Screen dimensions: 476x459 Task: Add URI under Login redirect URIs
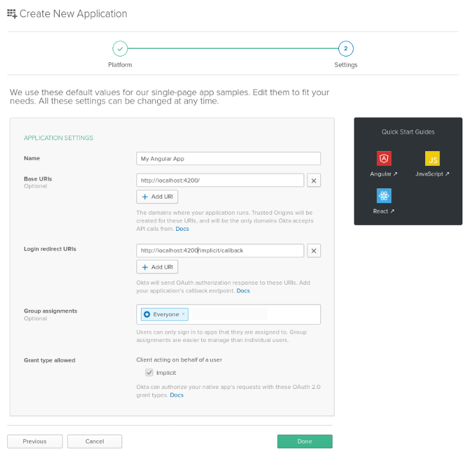click(x=157, y=267)
